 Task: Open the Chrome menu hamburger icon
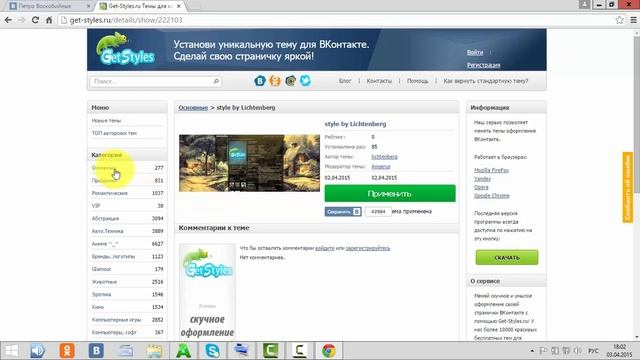633,20
